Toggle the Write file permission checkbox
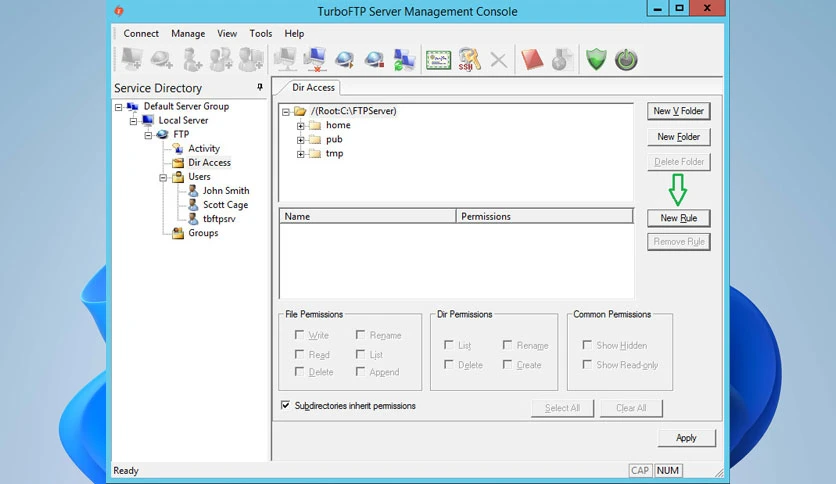Screen dimensions: 836x484 click(300, 335)
